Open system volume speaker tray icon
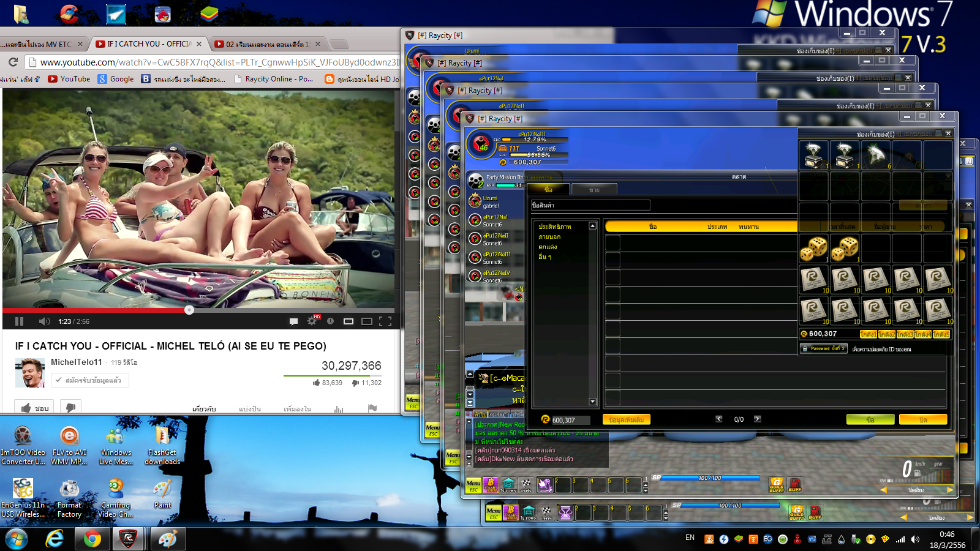 pyautogui.click(x=914, y=539)
